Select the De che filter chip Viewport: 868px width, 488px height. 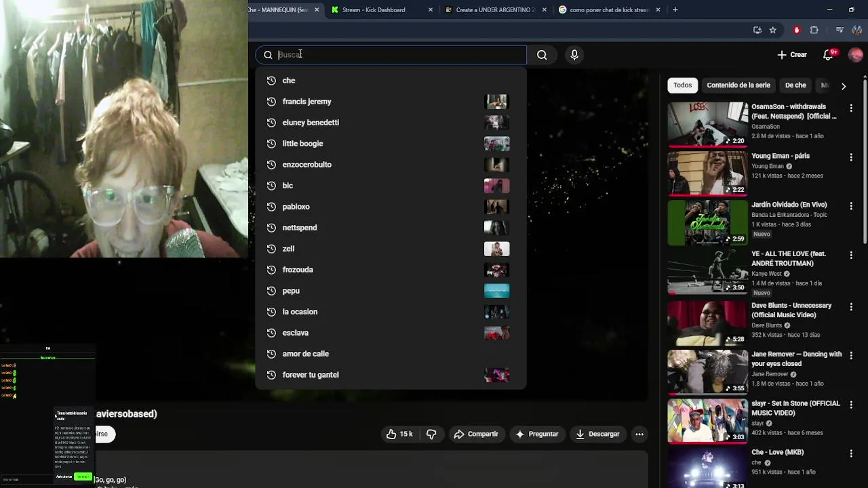coord(795,85)
